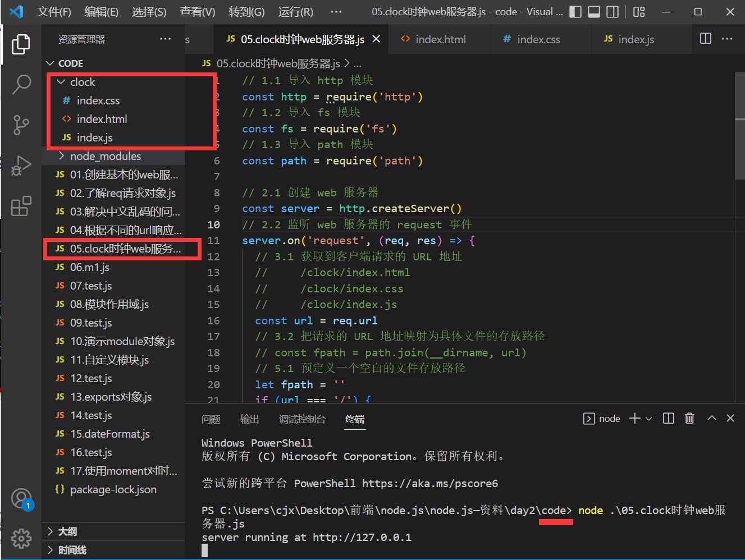Open the Run and Debug view
Screen dimensions: 745x560
pyautogui.click(x=21, y=165)
